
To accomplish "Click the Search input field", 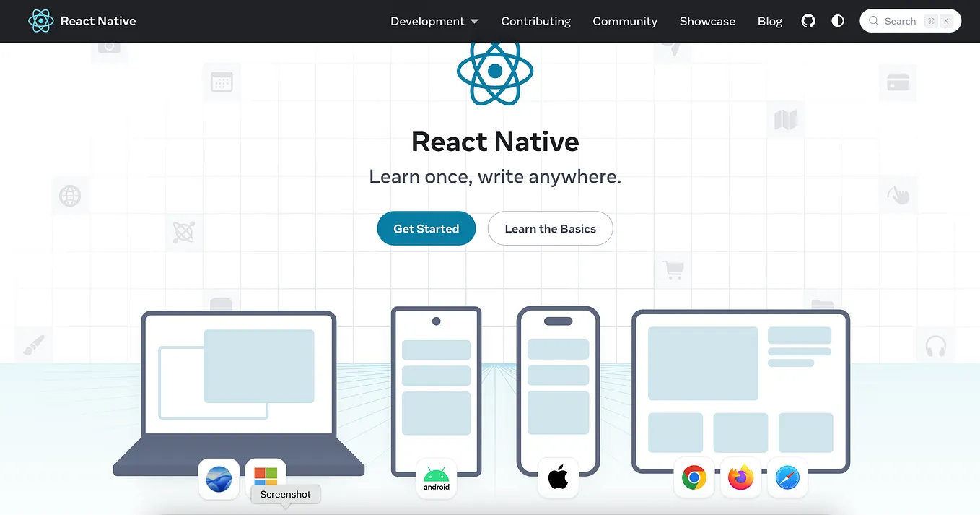I will point(910,21).
